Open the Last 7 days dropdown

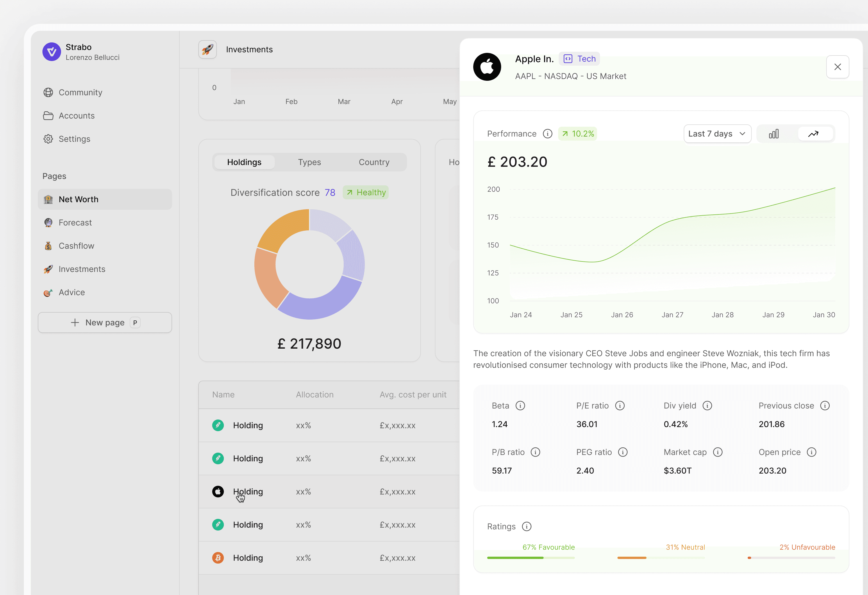pyautogui.click(x=717, y=134)
